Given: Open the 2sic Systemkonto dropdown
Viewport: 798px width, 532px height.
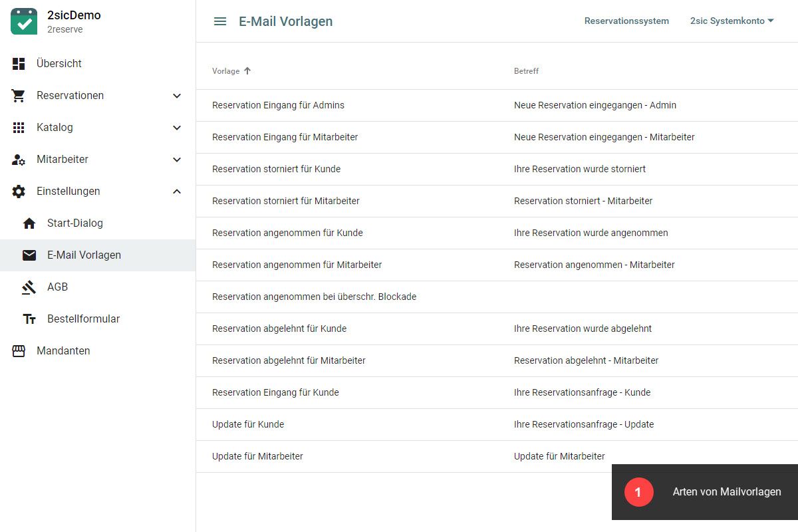Looking at the screenshot, I should (x=731, y=21).
